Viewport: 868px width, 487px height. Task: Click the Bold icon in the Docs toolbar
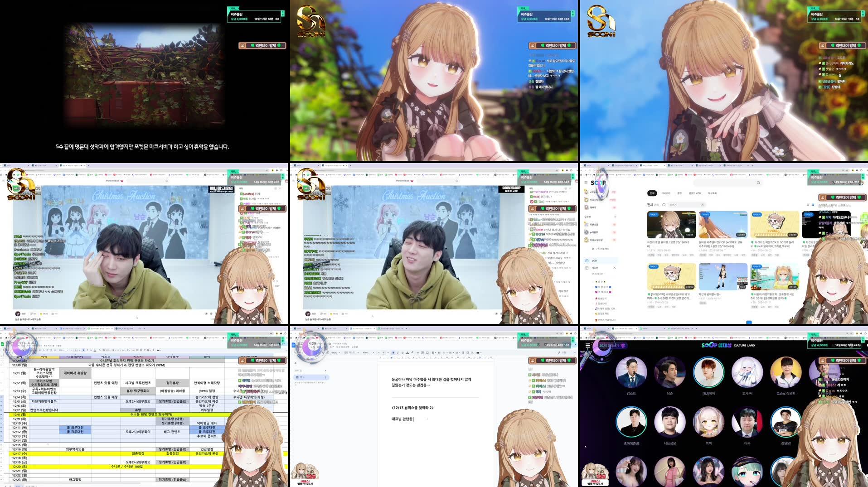393,352
